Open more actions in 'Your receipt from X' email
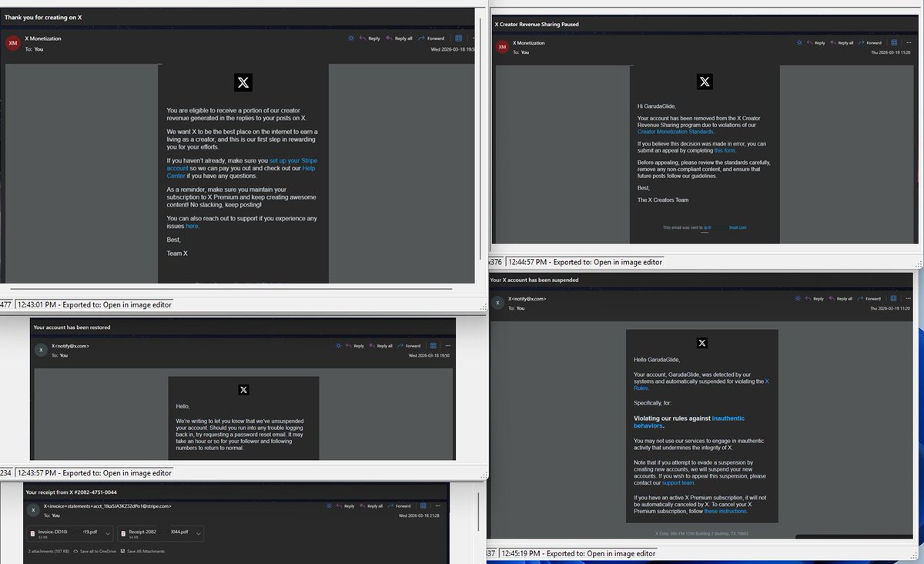The height and width of the screenshot is (564, 924). coord(438,506)
